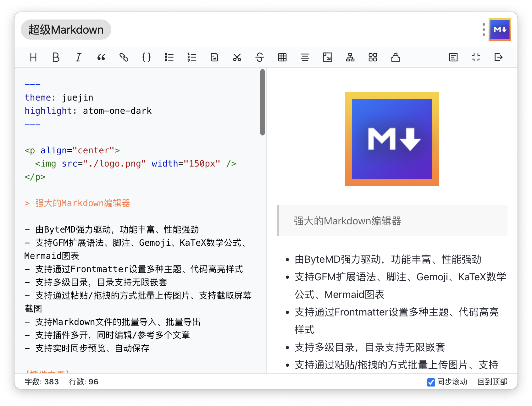Click editor line '支持Markdown文件的批量导入、批量导出'
This screenshot has height=406, width=532.
[x=113, y=322]
